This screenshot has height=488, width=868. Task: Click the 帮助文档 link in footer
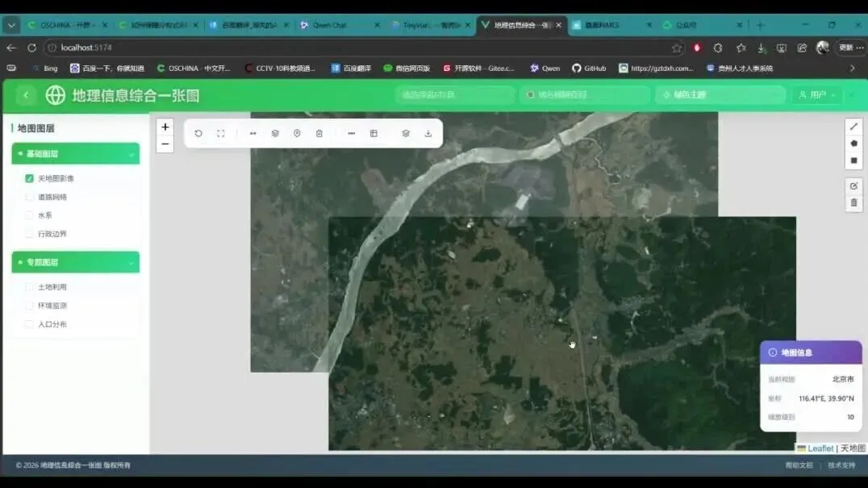[799, 465]
